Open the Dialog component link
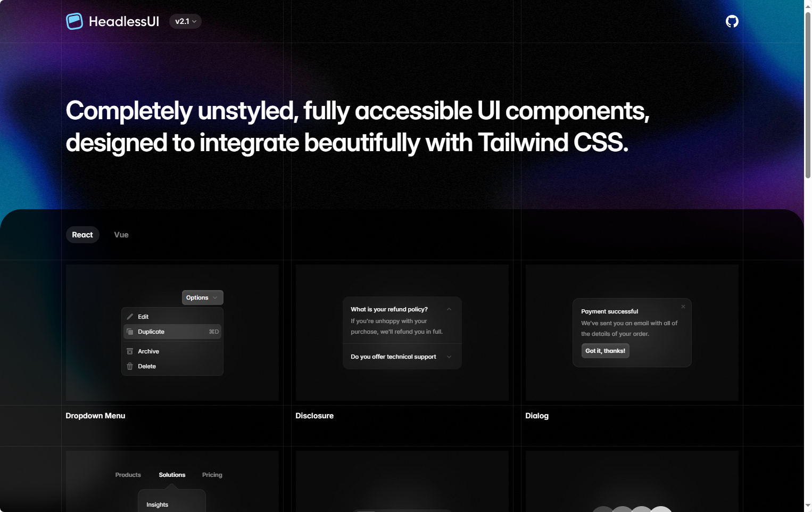The height and width of the screenshot is (512, 812). [537, 416]
